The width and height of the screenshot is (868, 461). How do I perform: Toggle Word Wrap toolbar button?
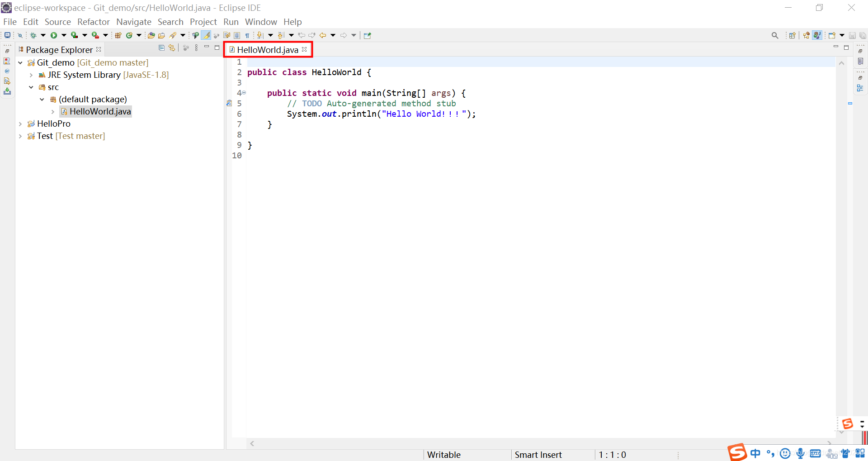point(226,35)
